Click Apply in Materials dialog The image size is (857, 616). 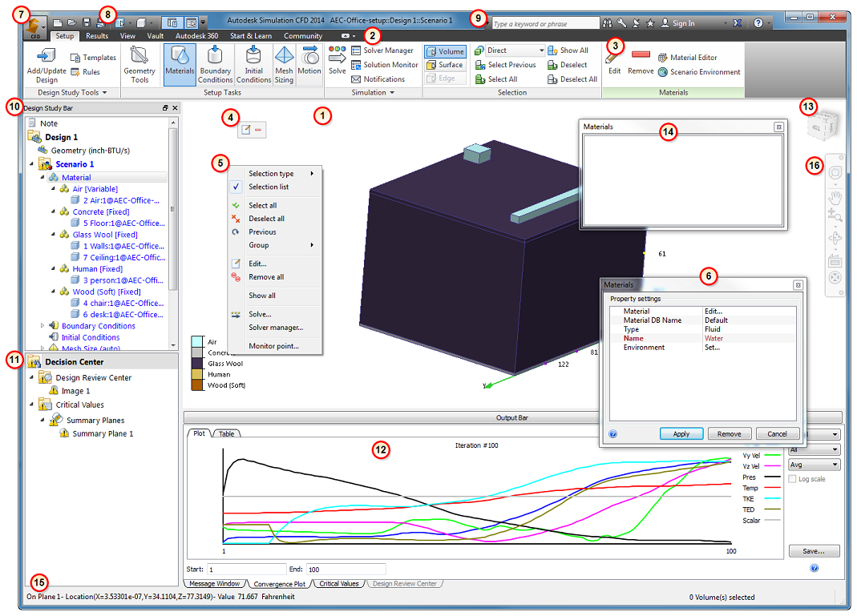click(x=681, y=434)
